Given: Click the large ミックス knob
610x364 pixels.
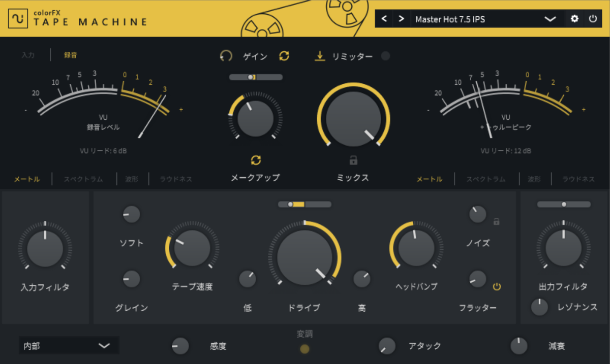Looking at the screenshot, I should point(353,119).
